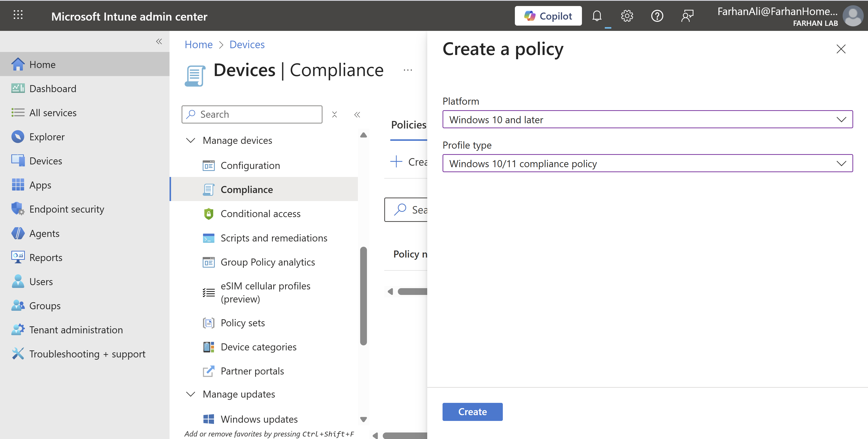Open Scripts and remediations from the menu
The height and width of the screenshot is (439, 868).
(274, 238)
